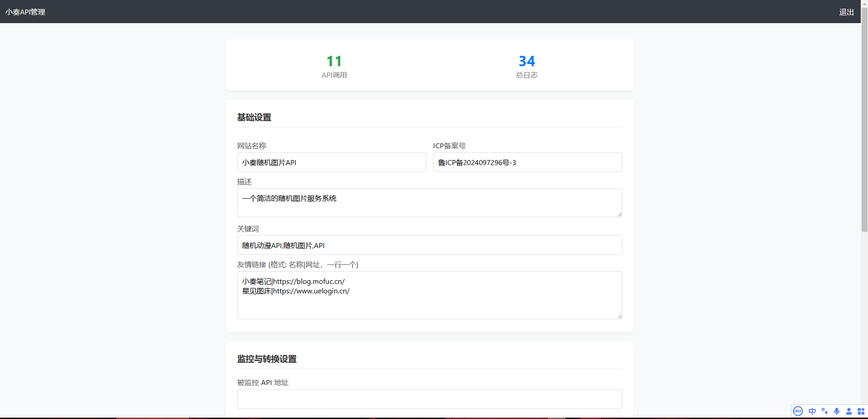Toggle the punctuation mode icon

825,411
